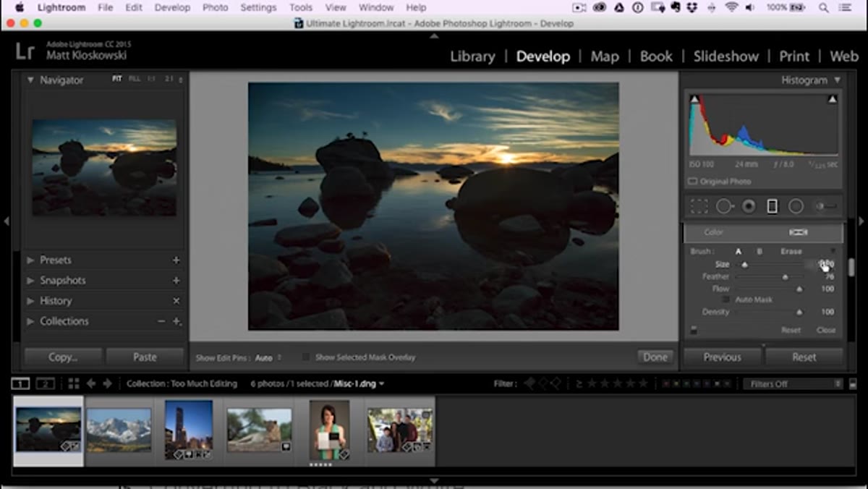Image resolution: width=868 pixels, height=489 pixels.
Task: Select the Crop Overlay tool
Action: pos(699,207)
